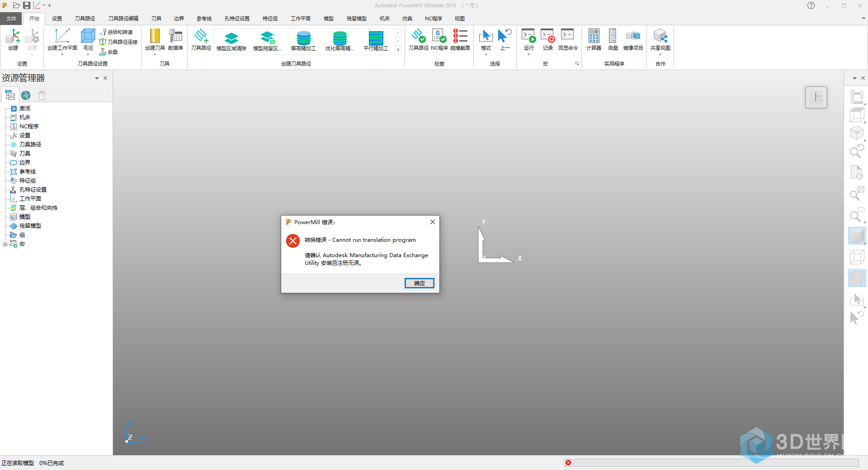Switch to the 刀具路径编辑 ribbon tab
Viewport: 868px width, 470px height.
pyautogui.click(x=123, y=19)
